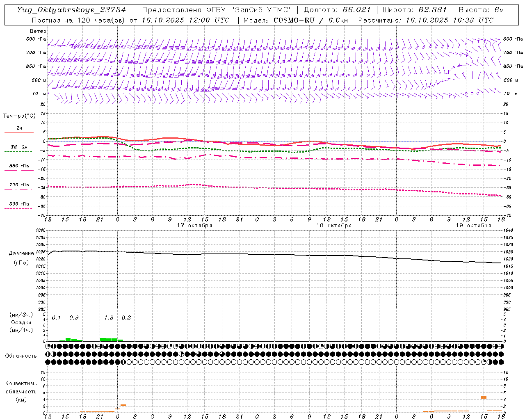525x420 pixels.
Task: Click the Осадки precipitation label
Action: [x=21, y=322]
